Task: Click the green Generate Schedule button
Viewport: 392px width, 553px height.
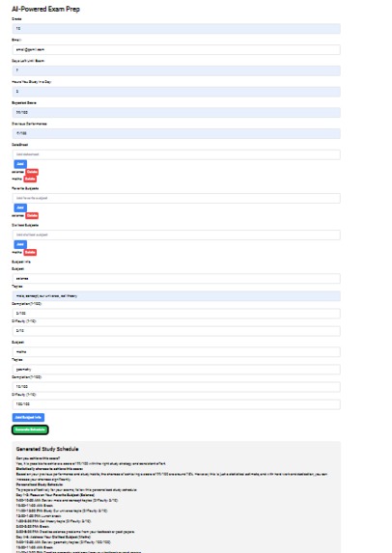Action: click(x=30, y=429)
